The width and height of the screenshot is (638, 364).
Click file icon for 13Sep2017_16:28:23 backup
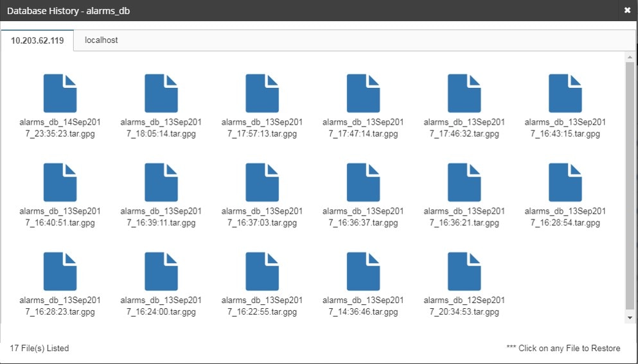click(x=60, y=272)
